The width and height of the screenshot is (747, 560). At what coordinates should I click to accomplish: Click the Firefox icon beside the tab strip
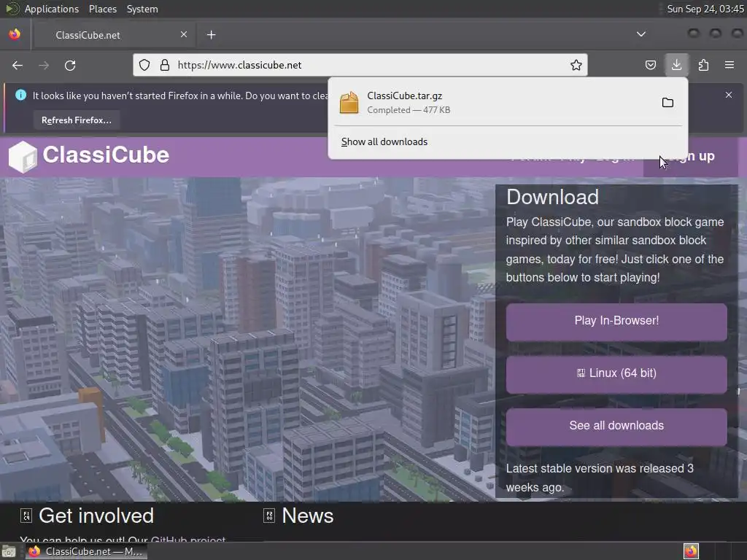point(15,34)
